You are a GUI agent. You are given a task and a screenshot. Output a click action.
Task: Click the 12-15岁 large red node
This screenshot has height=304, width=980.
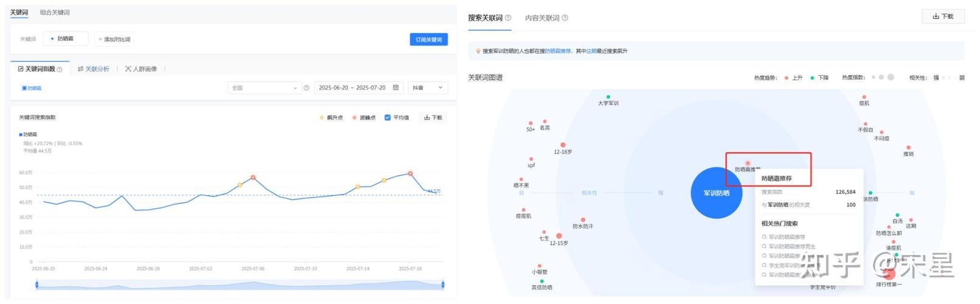[559, 236]
